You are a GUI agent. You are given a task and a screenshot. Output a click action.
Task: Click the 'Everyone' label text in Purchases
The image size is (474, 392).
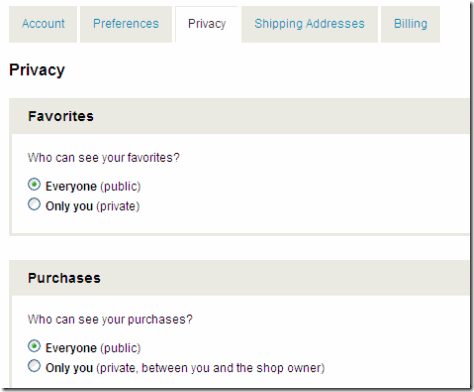point(71,348)
